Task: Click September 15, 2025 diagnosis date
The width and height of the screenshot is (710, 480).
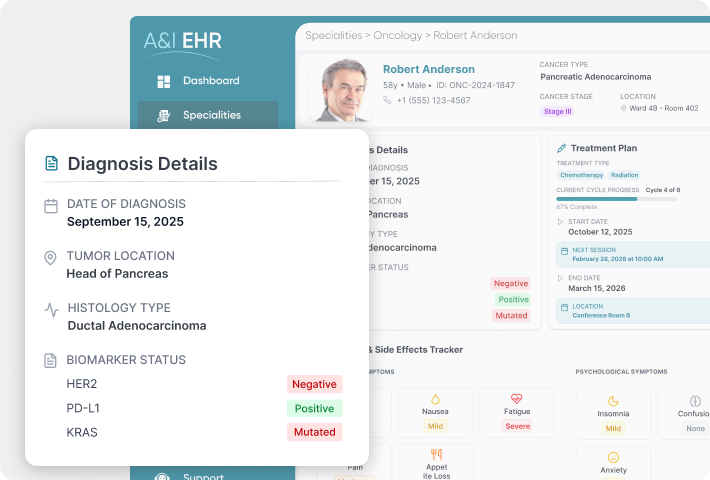Action: click(x=125, y=221)
